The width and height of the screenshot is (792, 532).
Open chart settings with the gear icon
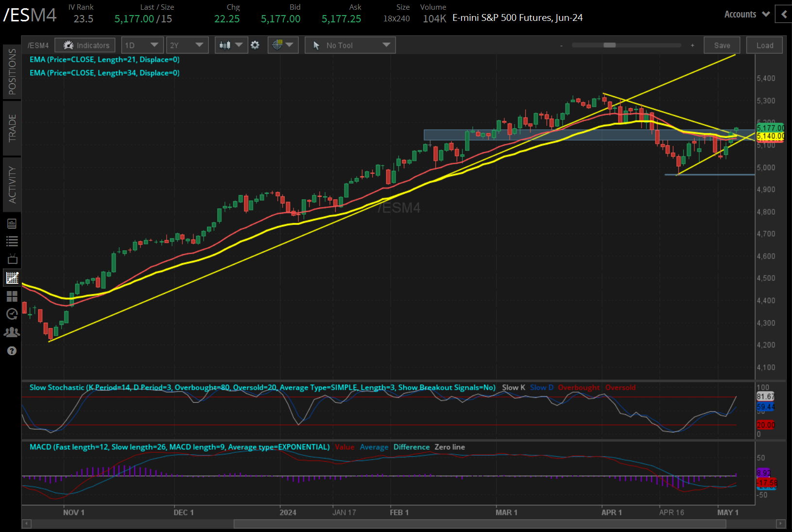click(x=255, y=45)
